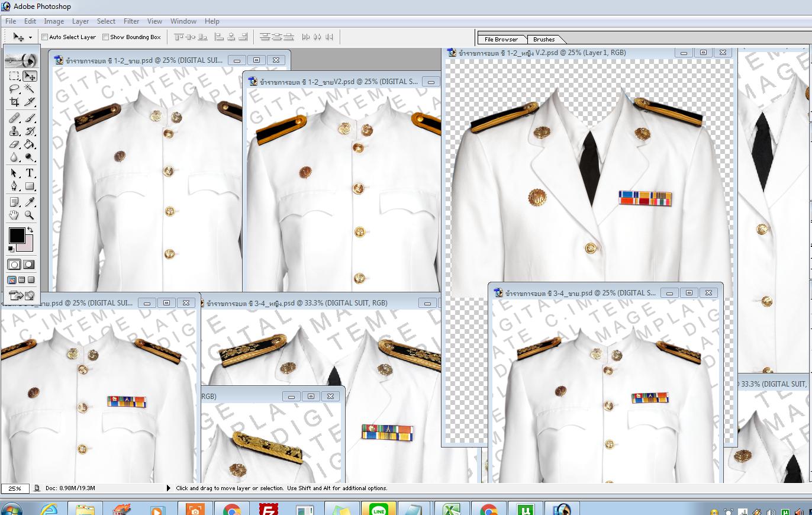
Task: Check the Show Bounding Box option
Action: (107, 37)
